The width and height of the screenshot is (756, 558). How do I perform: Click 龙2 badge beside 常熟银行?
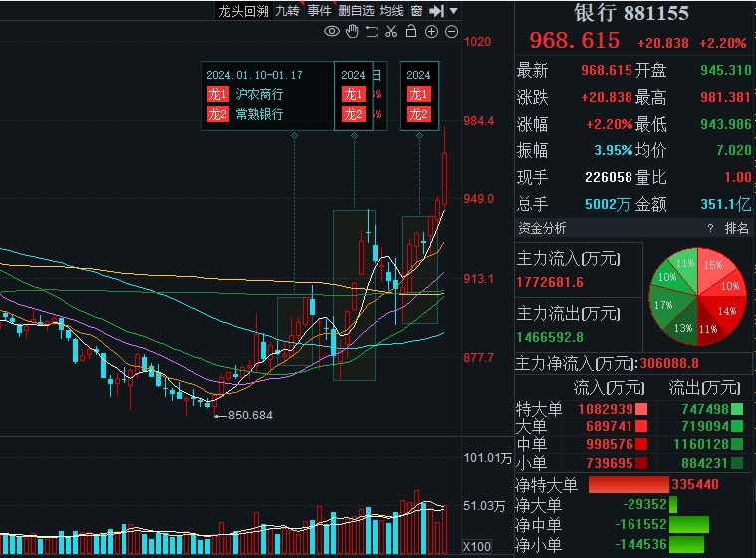(x=217, y=114)
